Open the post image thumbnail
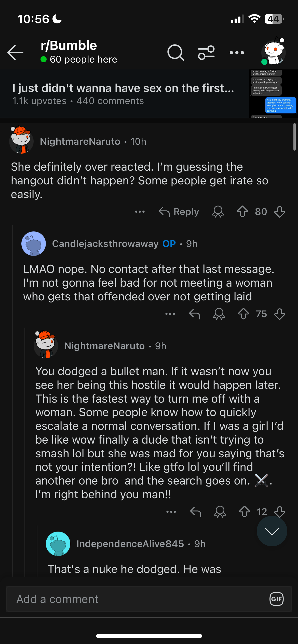298x644 pixels. [x=273, y=94]
